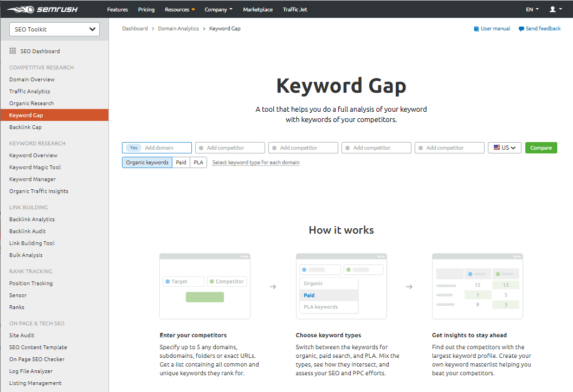The height and width of the screenshot is (392, 573).
Task: Select the Organic keywords type
Action: [x=147, y=162]
